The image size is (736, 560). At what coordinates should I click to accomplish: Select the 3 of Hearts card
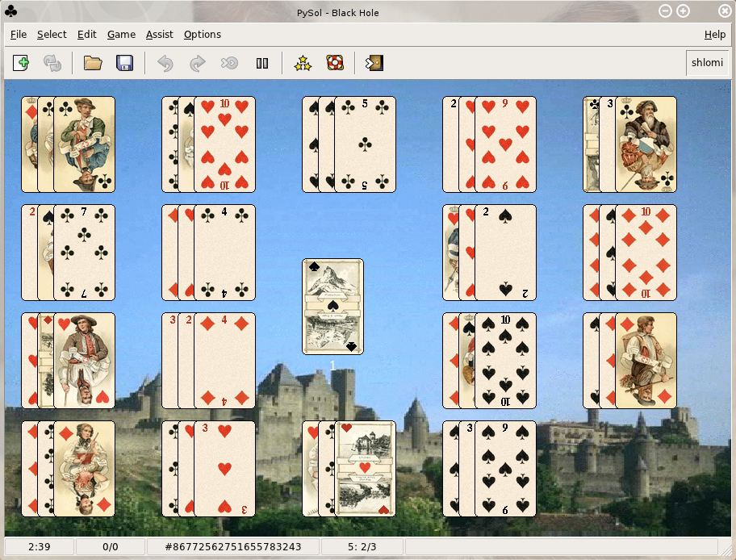(x=225, y=469)
